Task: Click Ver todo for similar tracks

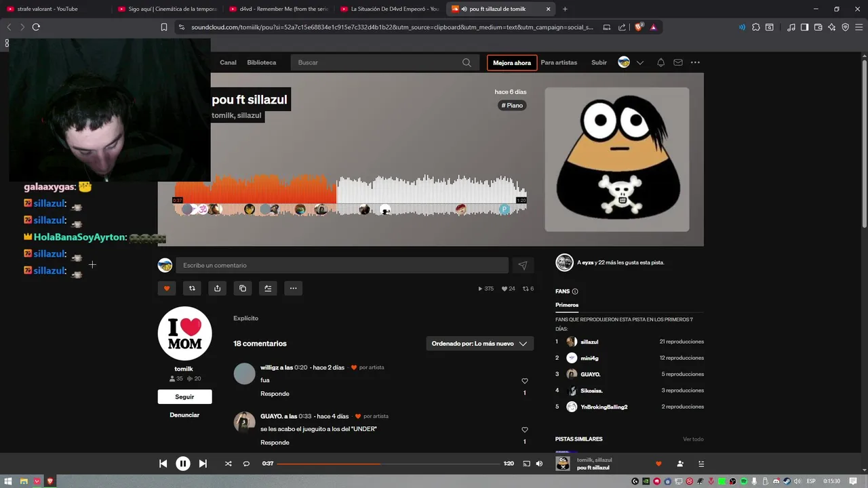Action: 693,439
